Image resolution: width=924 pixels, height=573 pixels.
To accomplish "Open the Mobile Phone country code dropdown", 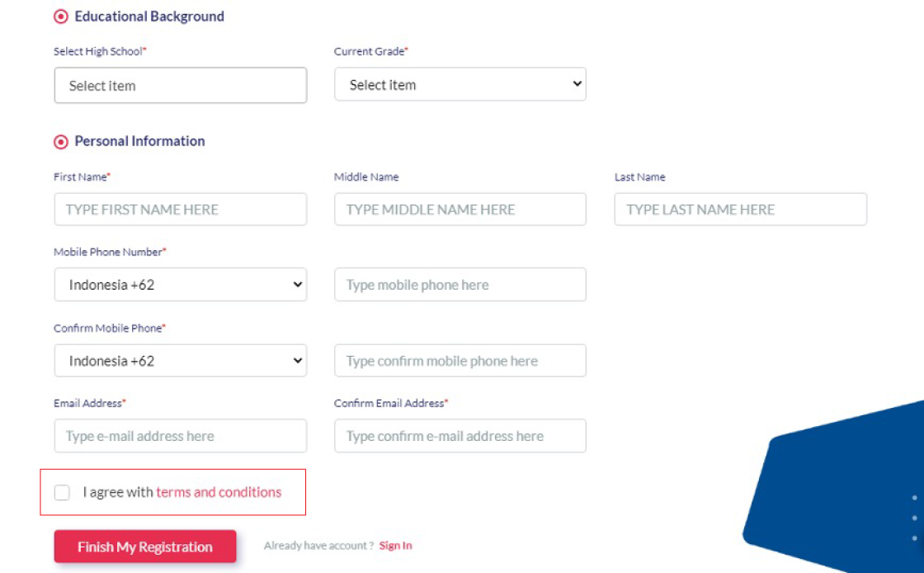I will 181,285.
